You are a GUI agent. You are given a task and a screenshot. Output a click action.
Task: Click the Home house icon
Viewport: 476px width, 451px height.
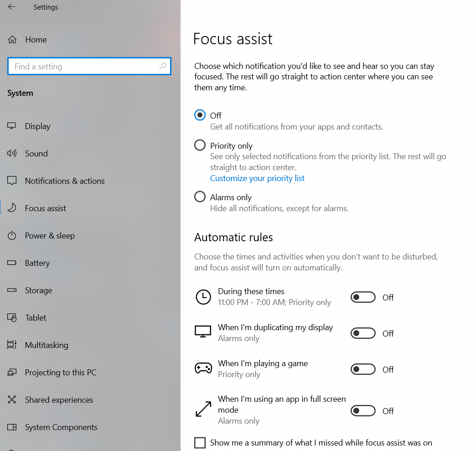pyautogui.click(x=12, y=40)
